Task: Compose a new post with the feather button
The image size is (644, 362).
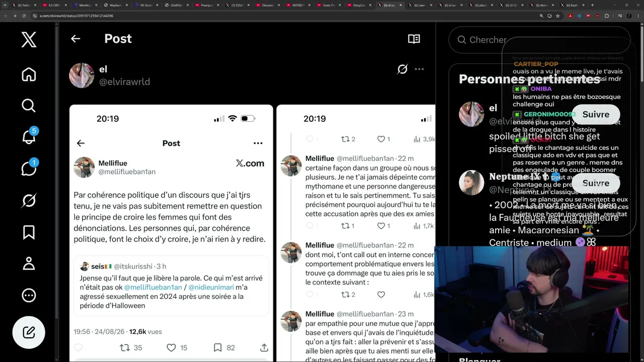Action: coord(29,332)
